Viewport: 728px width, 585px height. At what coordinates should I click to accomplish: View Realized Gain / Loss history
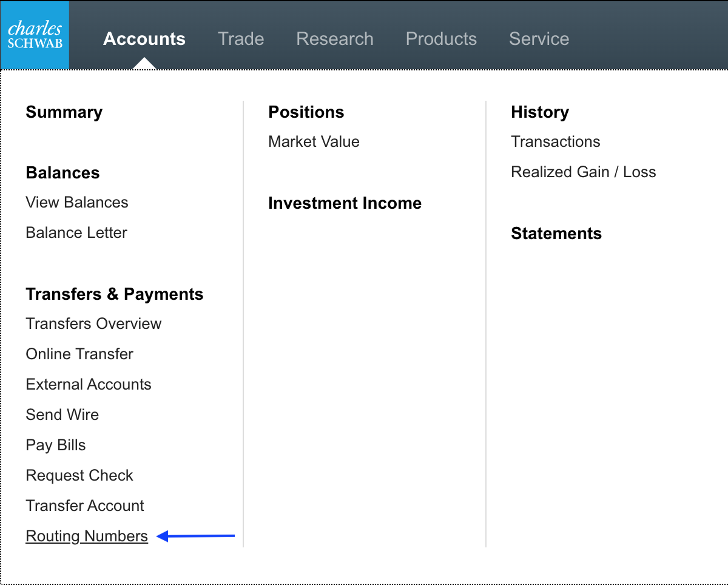coord(583,172)
